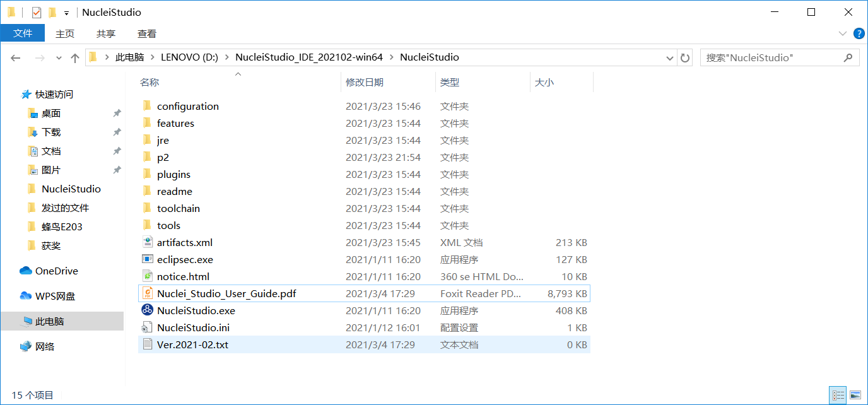The image size is (868, 405).
Task: Select 下载 in the navigation pane
Action: pyautogui.click(x=51, y=132)
